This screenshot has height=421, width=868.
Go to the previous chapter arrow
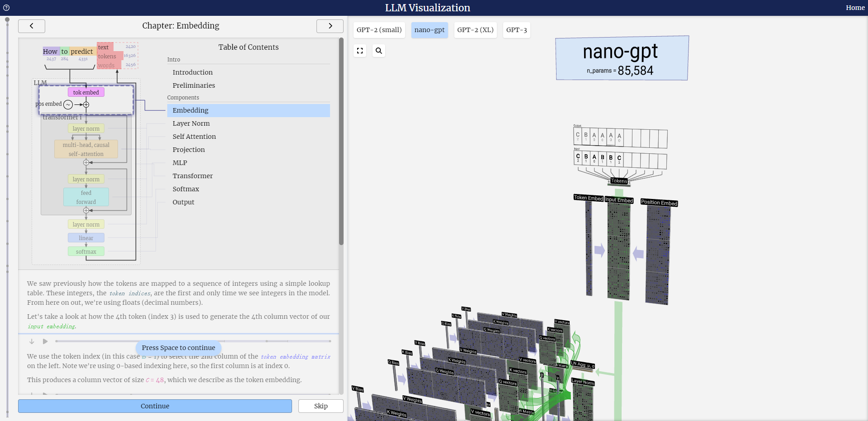click(x=32, y=26)
